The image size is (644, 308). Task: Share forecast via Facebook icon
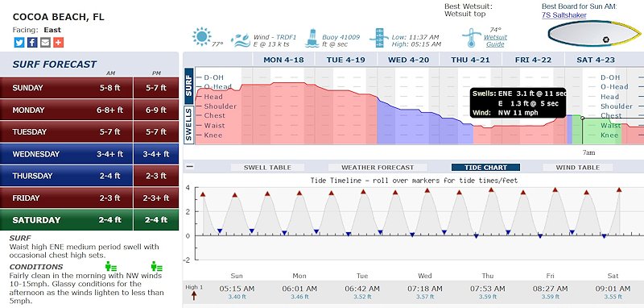click(32, 43)
